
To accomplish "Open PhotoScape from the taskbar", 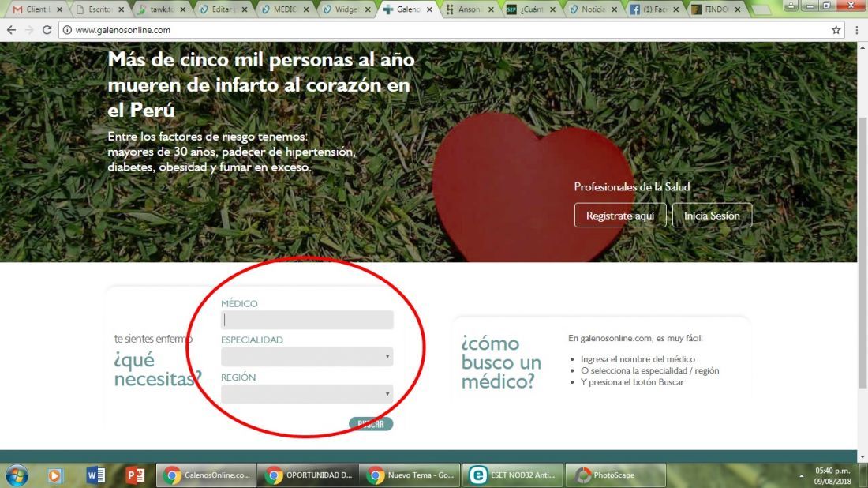I will 615,475.
